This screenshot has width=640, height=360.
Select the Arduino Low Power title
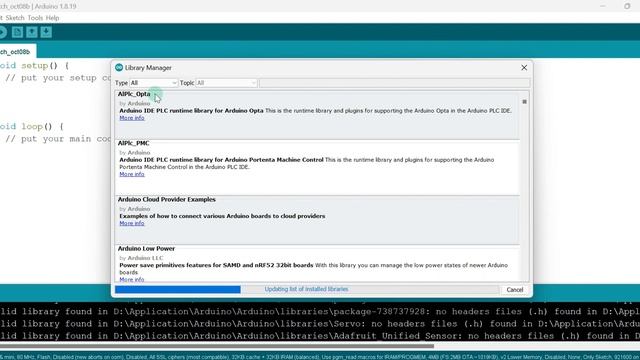point(146,249)
